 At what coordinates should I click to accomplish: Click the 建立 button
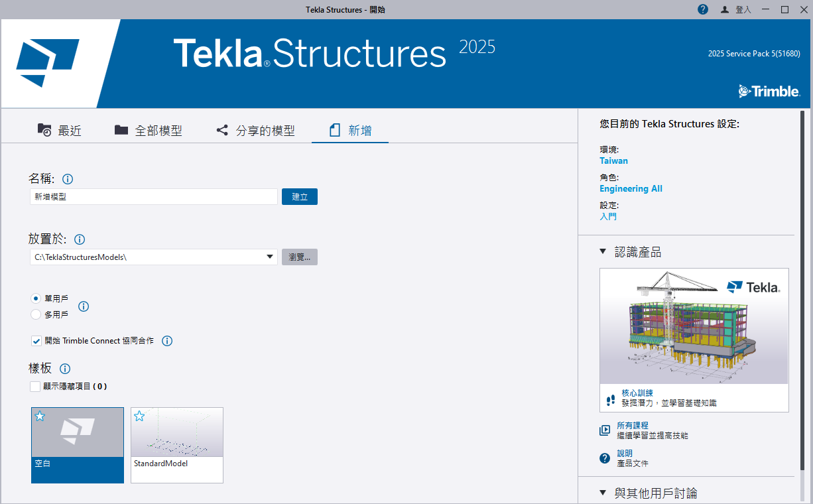pyautogui.click(x=300, y=197)
